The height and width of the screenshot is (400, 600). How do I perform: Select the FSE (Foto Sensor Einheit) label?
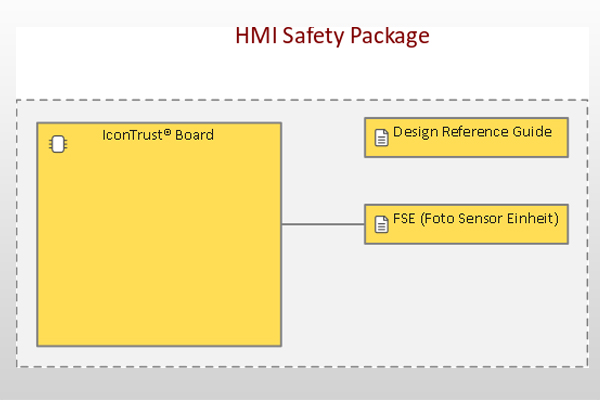coord(476,219)
